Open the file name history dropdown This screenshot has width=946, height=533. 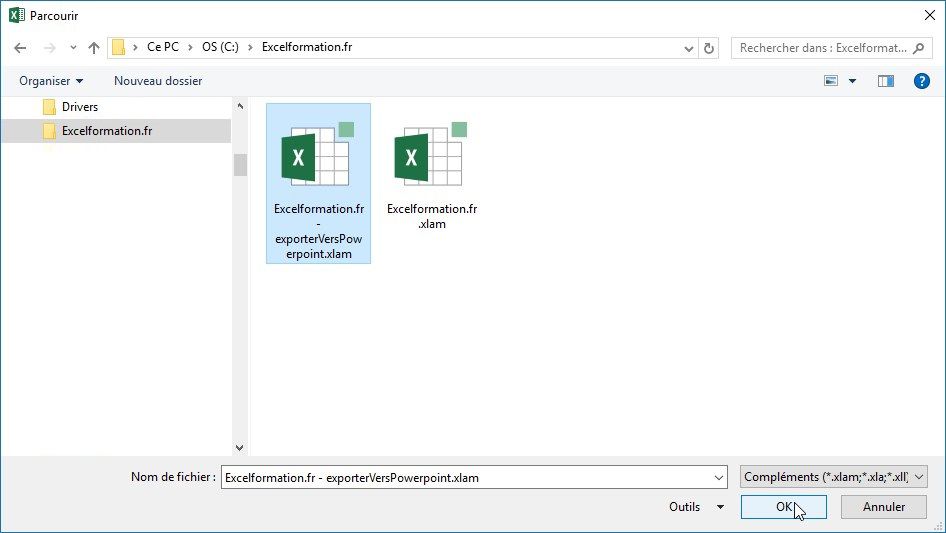point(719,477)
